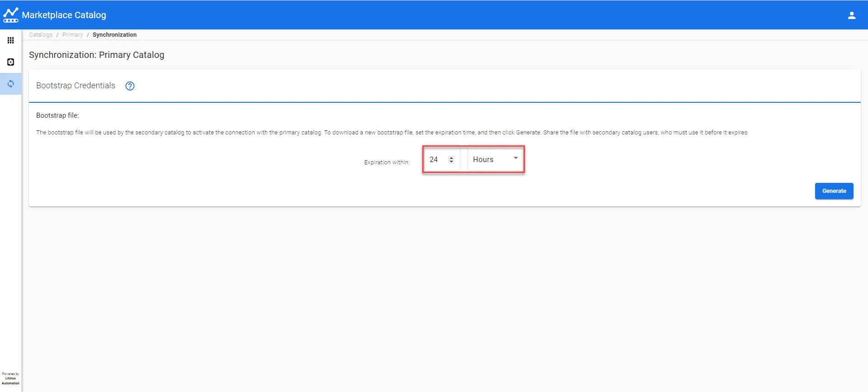The width and height of the screenshot is (868, 392).
Task: Open the Hours unit dropdown
Action: (x=495, y=159)
